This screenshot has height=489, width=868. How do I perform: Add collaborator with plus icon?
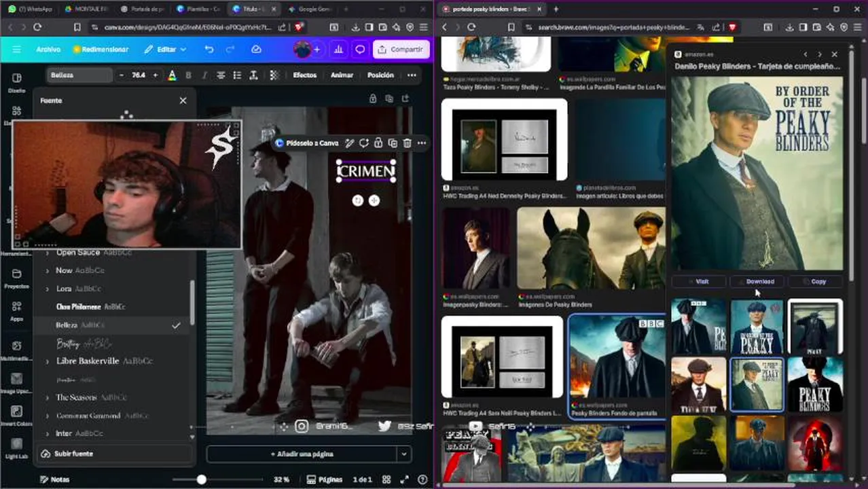(x=317, y=50)
